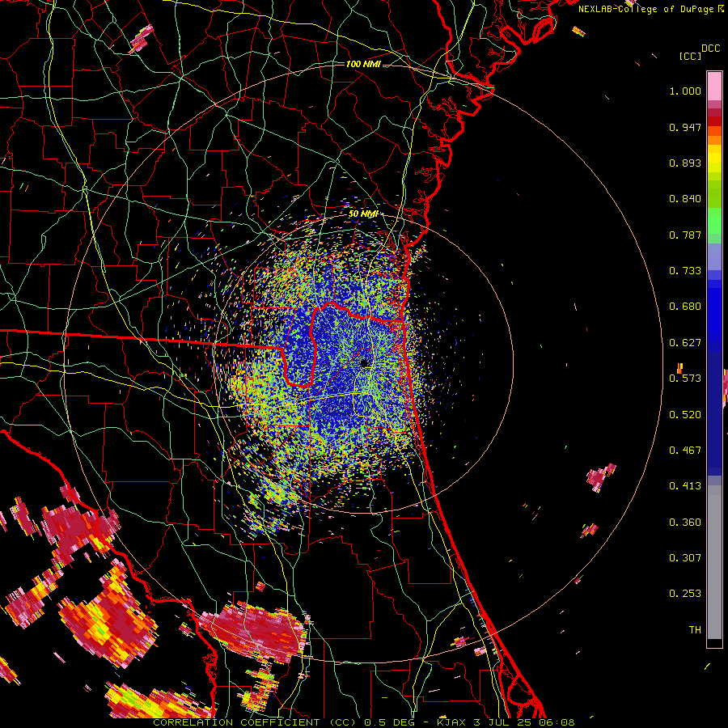Select the 0.893 scale value
The height and width of the screenshot is (728, 728).
click(x=685, y=163)
